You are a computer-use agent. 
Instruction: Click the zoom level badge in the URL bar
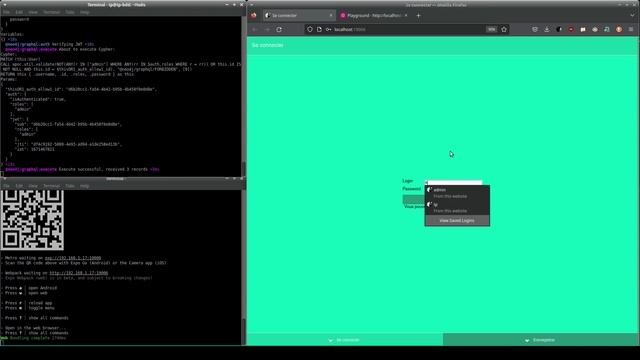tap(491, 29)
